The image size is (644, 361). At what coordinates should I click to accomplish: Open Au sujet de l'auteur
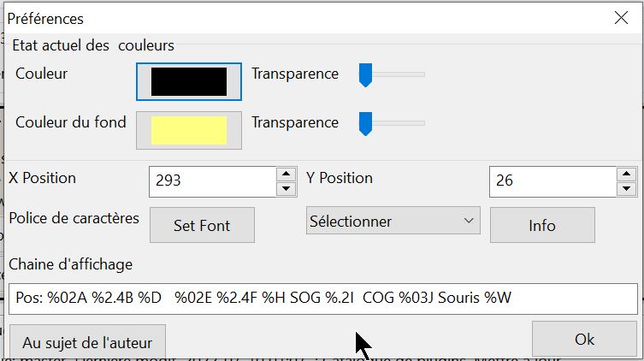(87, 343)
